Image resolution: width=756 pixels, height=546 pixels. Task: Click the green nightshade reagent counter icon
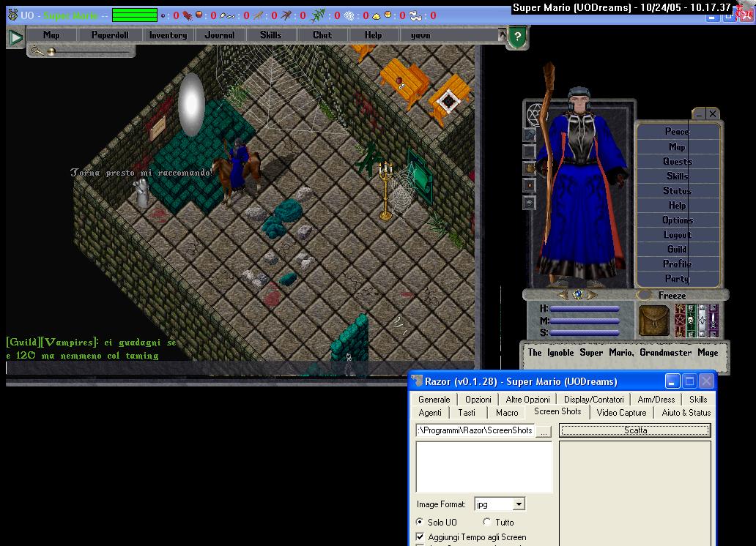click(x=318, y=15)
